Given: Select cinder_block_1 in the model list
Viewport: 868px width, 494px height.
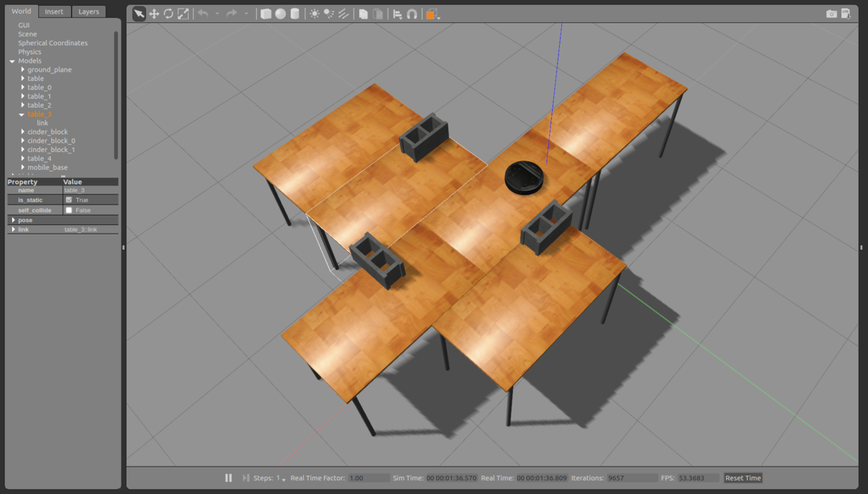Looking at the screenshot, I should pyautogui.click(x=51, y=150).
